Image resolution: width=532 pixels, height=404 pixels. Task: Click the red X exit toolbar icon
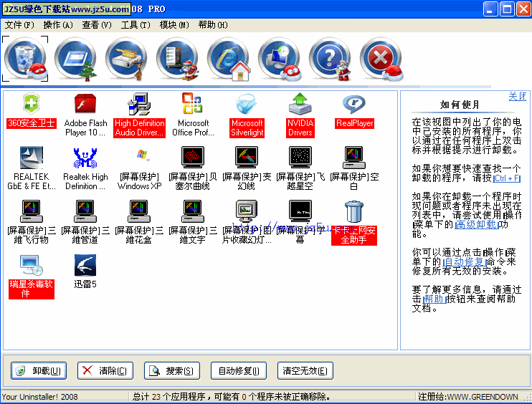(x=381, y=59)
